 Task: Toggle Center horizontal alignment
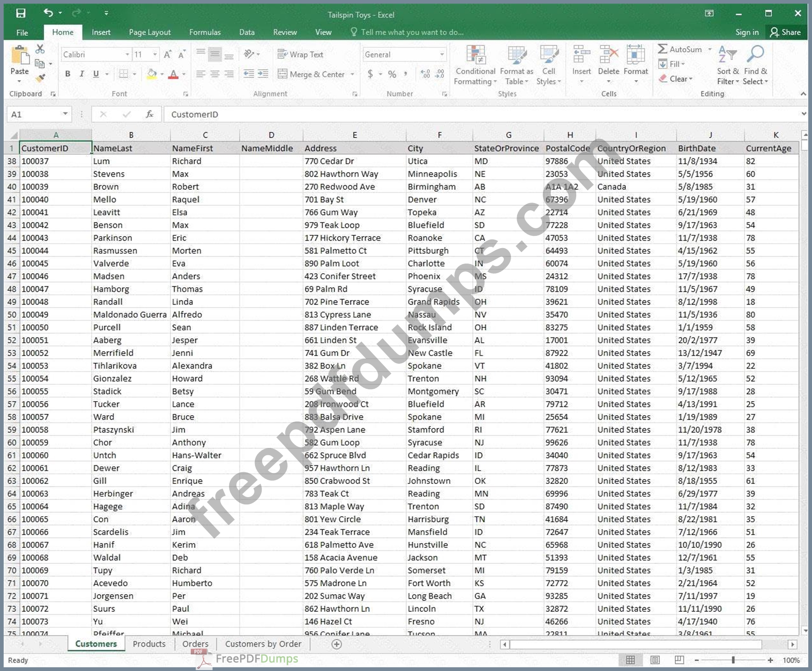[x=215, y=74]
